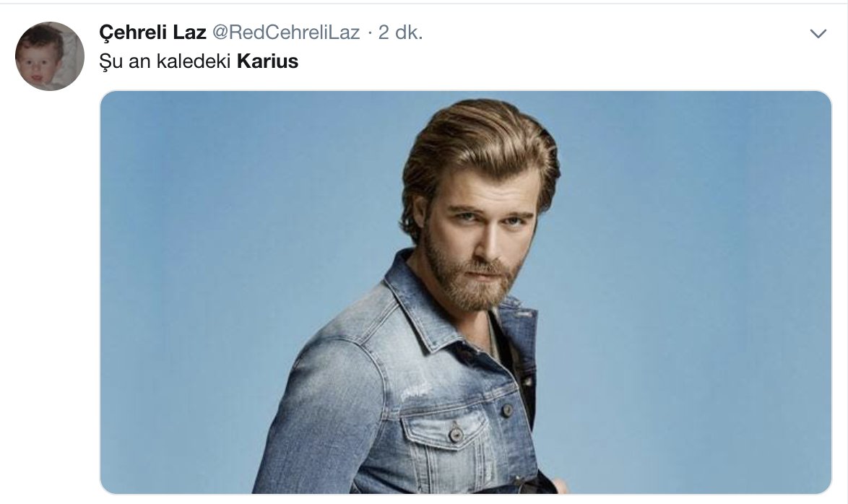View the round user avatar thumbnail
Viewport: 848px width, 504px height.
click(x=50, y=56)
